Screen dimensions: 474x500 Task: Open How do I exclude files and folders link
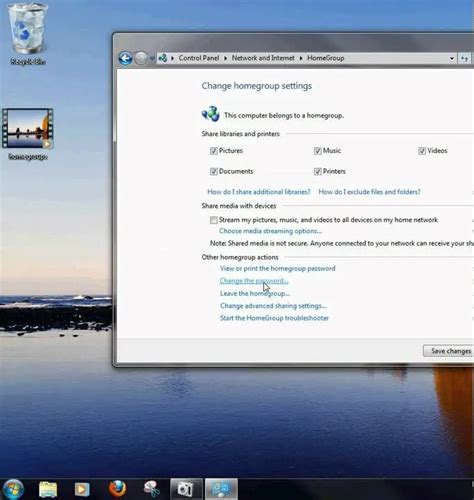pyautogui.click(x=369, y=192)
